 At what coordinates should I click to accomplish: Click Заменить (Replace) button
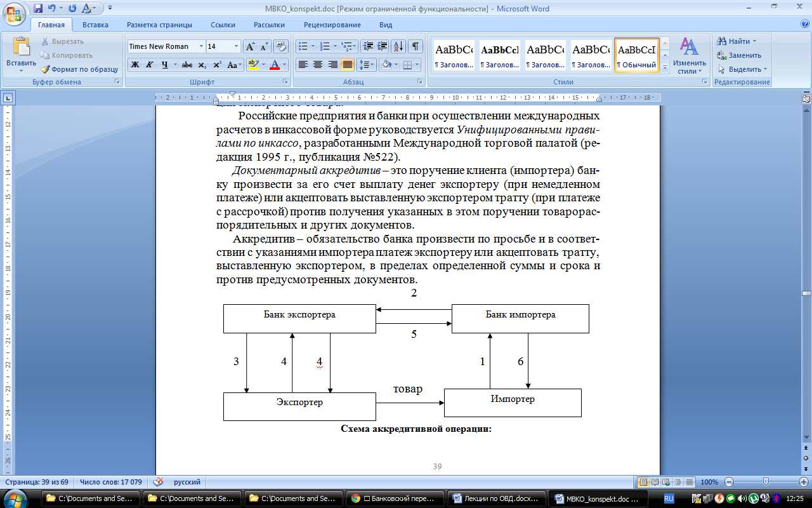tap(738, 55)
